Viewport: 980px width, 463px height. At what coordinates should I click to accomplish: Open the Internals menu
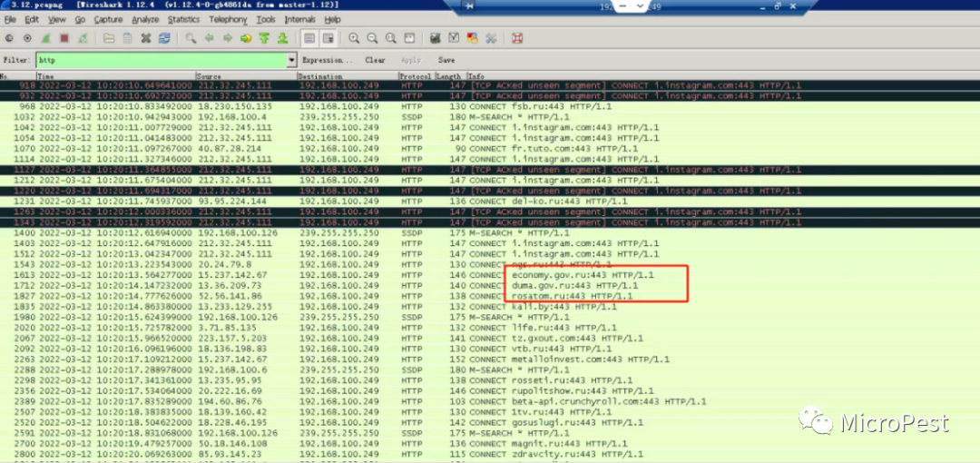click(x=300, y=20)
